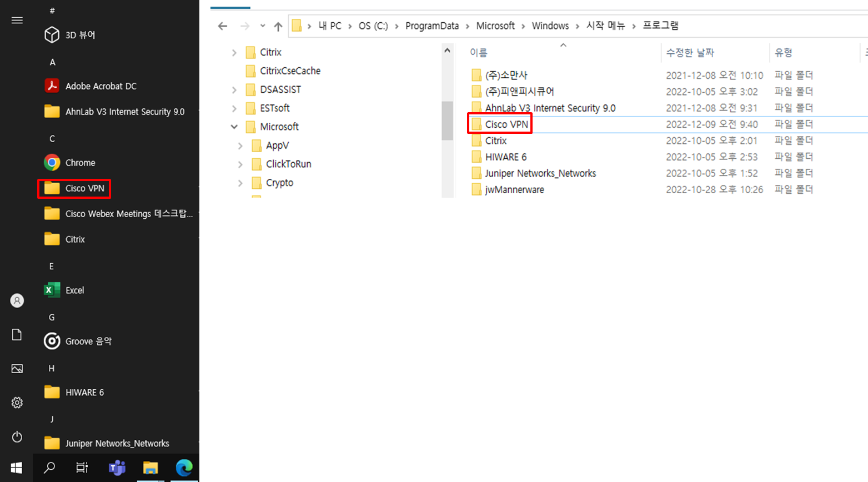Go back in File Explorer
868x482 pixels.
tap(223, 26)
